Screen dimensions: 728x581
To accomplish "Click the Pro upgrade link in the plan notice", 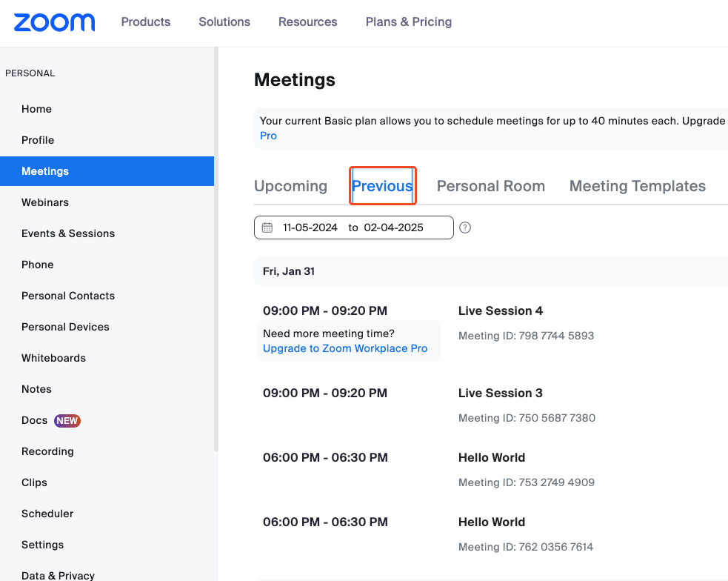I will tap(267, 136).
